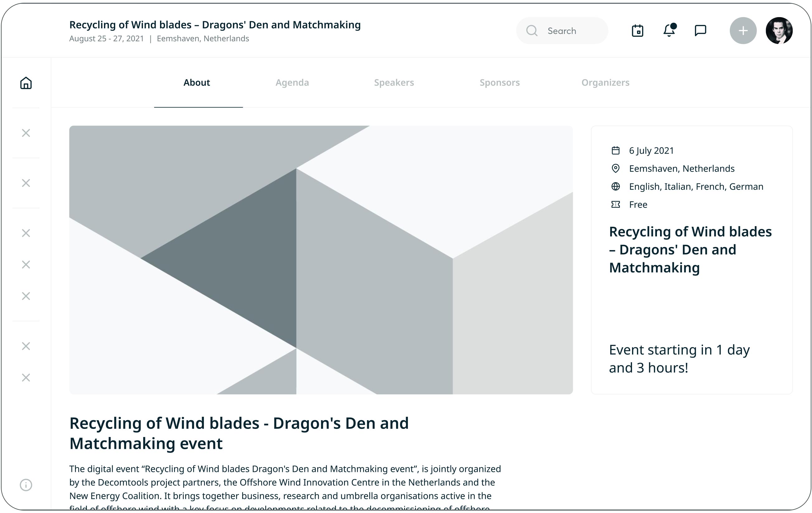Screen dimensions: 812x513
Task: Click the event title in the header
Action: click(215, 25)
